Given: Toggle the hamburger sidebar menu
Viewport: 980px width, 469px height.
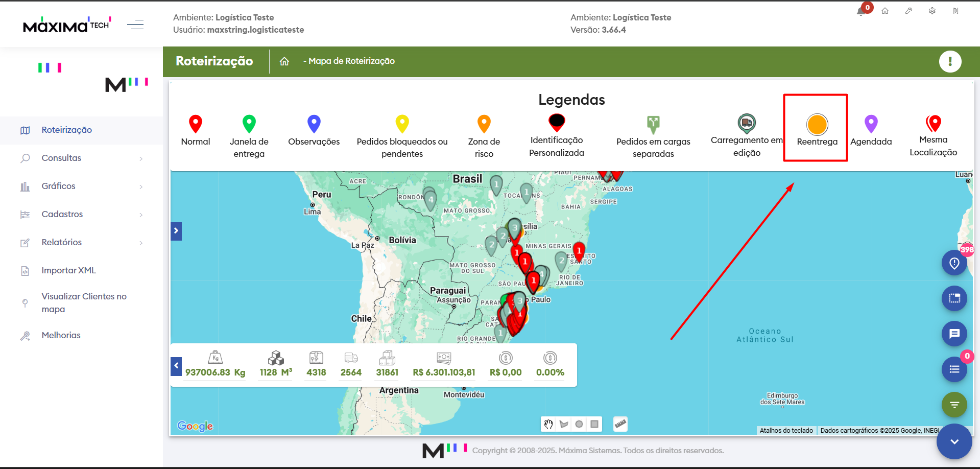Looking at the screenshot, I should point(135,25).
